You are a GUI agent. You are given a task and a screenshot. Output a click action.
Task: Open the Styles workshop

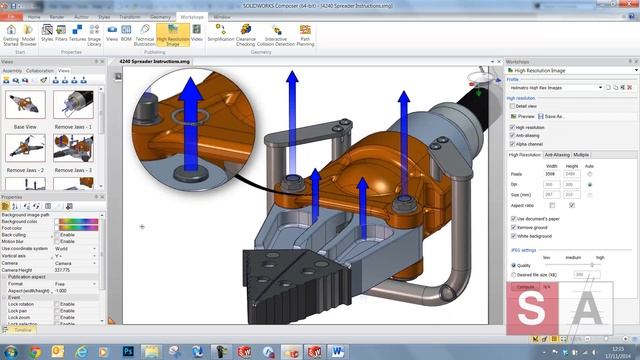[x=47, y=33]
